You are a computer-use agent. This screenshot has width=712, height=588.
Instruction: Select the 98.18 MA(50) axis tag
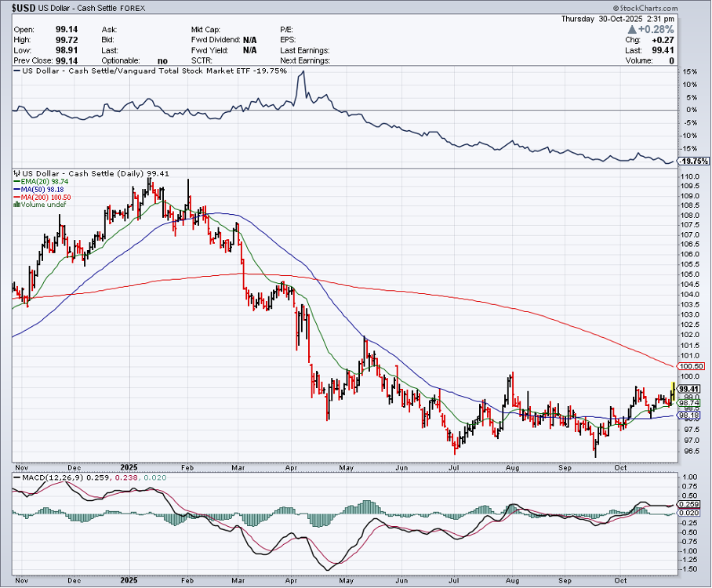(x=689, y=416)
